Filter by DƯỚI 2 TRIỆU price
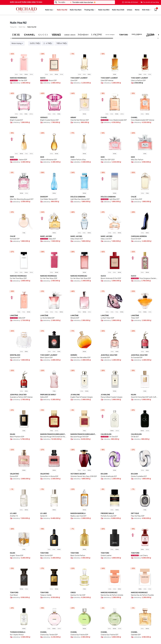This screenshot has width=161, height=644. pos(35,43)
